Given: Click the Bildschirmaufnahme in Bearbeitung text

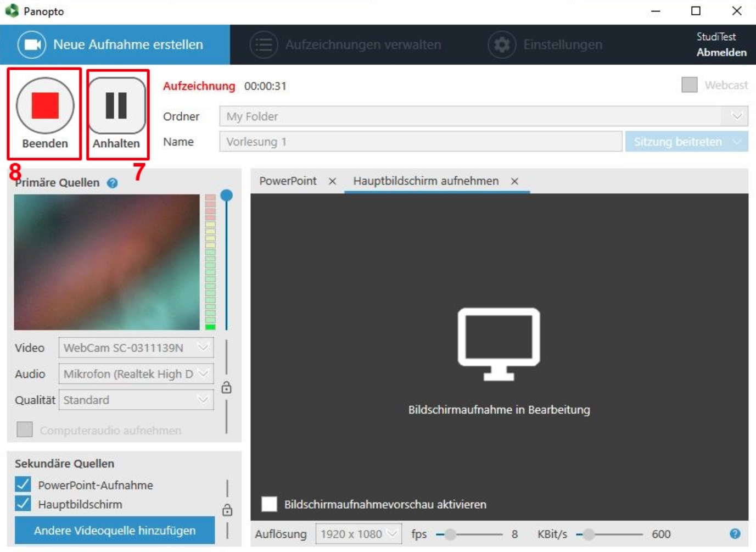Looking at the screenshot, I should point(499,410).
